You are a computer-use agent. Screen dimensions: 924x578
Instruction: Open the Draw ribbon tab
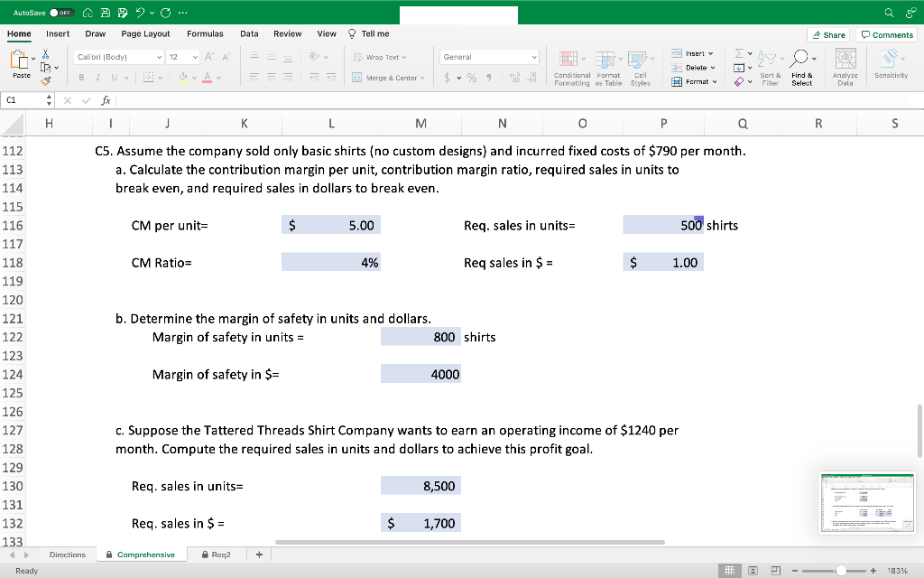pos(96,33)
